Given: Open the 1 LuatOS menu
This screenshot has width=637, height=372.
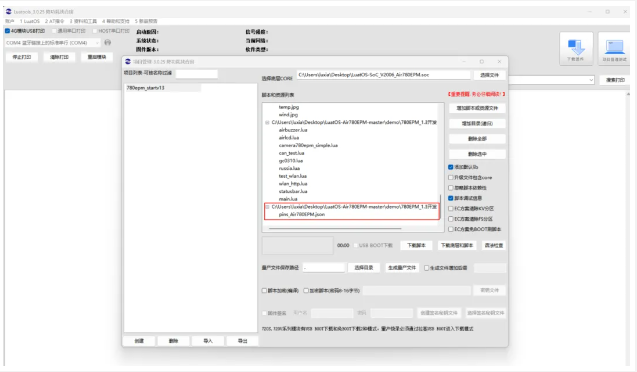Looking at the screenshot, I should coord(30,21).
